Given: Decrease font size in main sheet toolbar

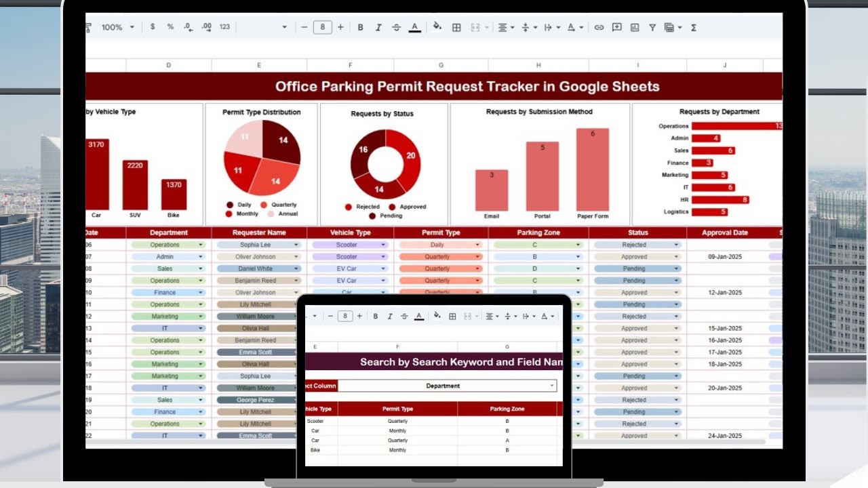Looking at the screenshot, I should (304, 27).
